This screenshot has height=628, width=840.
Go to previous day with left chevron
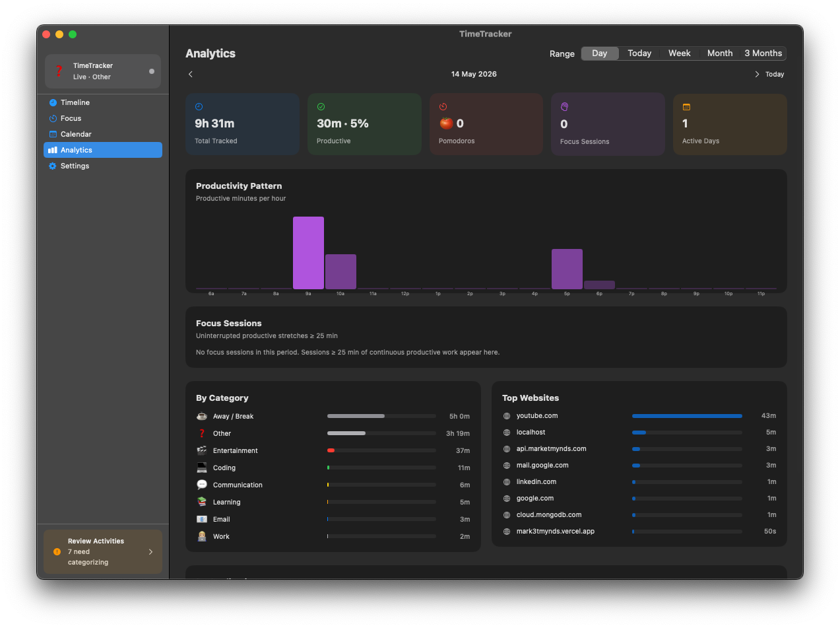191,74
